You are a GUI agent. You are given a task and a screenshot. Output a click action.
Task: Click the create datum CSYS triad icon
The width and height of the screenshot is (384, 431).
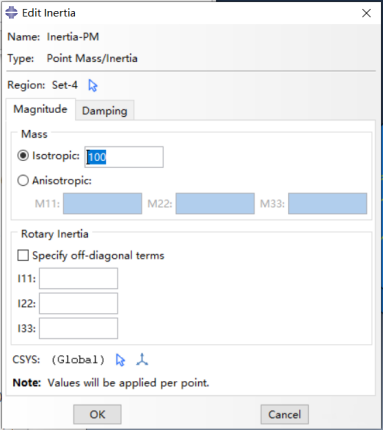pyautogui.click(x=142, y=360)
